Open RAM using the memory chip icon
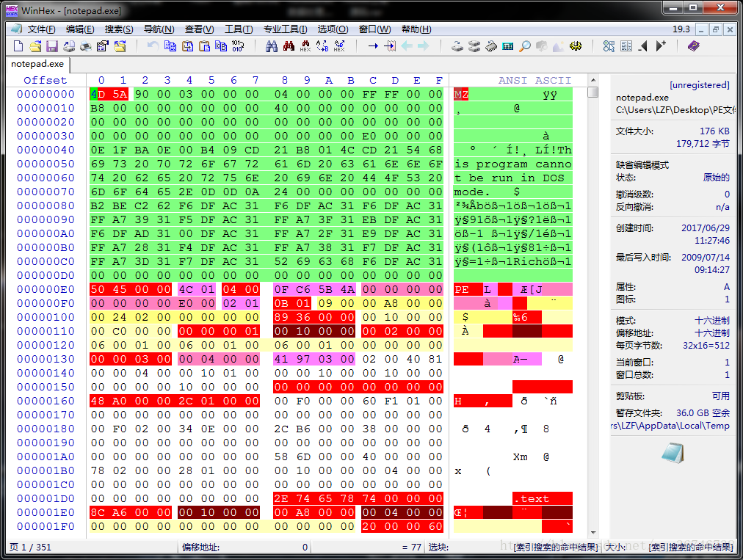This screenshot has height=560, width=743. click(491, 46)
